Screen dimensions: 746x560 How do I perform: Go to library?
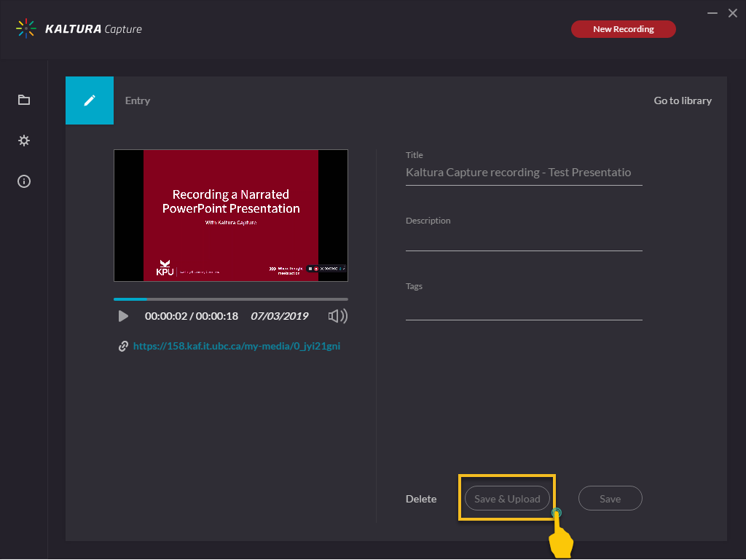tap(683, 100)
